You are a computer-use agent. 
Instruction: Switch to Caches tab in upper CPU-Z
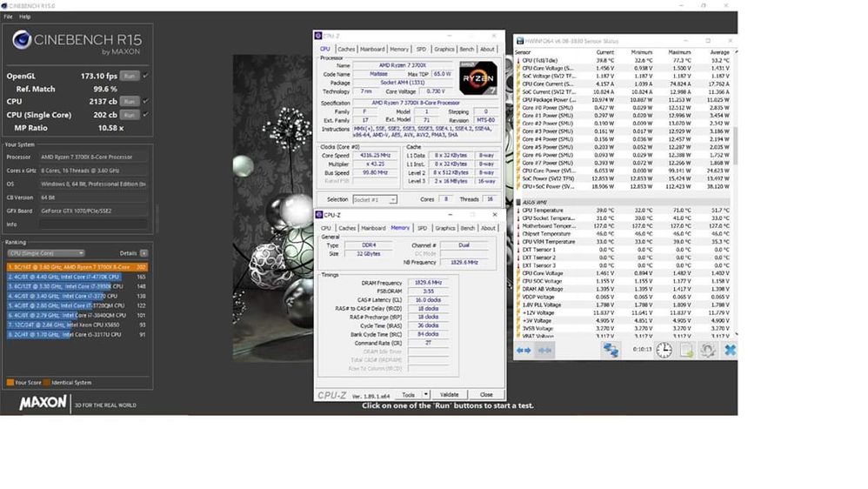346,50
